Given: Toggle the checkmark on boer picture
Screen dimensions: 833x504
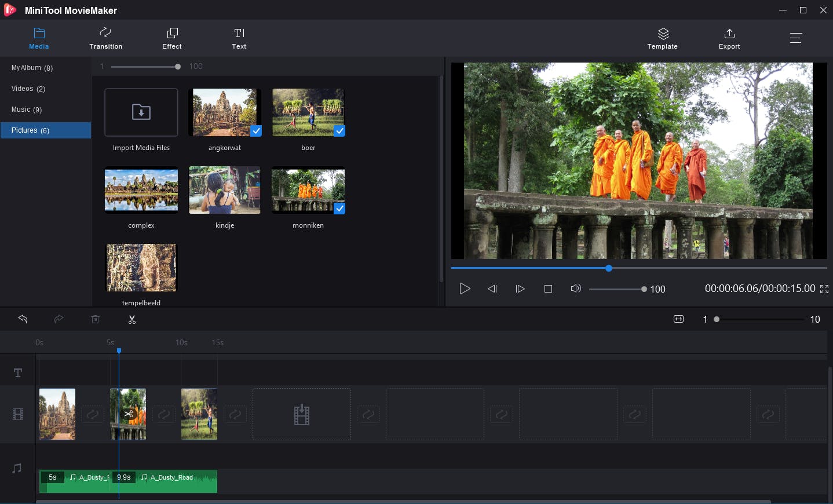Looking at the screenshot, I should pyautogui.click(x=339, y=131).
